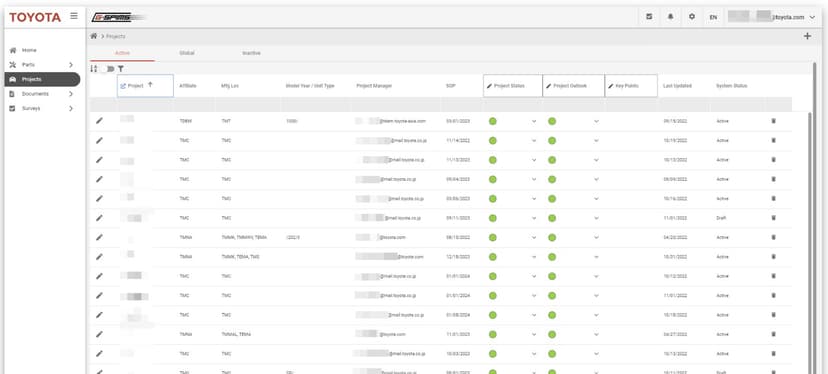This screenshot has height=374, width=828.
Task: Edit the row with SOP 08/15/2022
Action: click(x=99, y=237)
